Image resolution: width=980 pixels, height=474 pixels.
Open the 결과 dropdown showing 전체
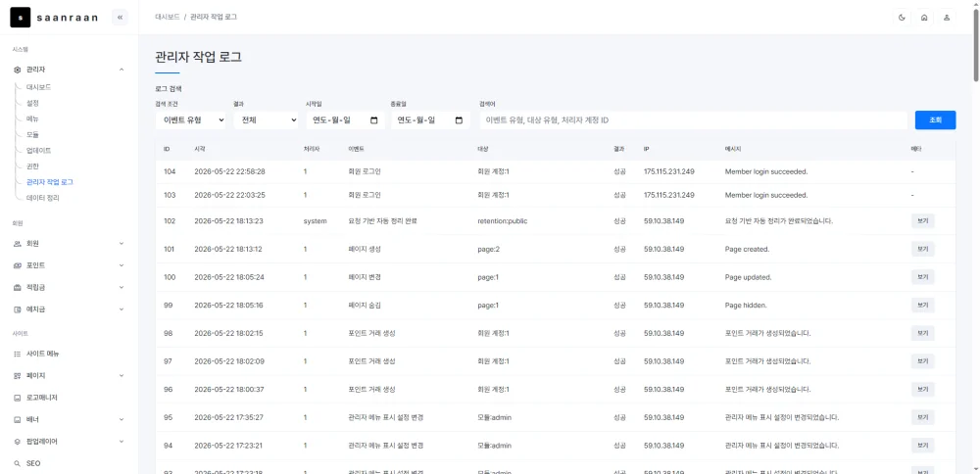pos(267,120)
